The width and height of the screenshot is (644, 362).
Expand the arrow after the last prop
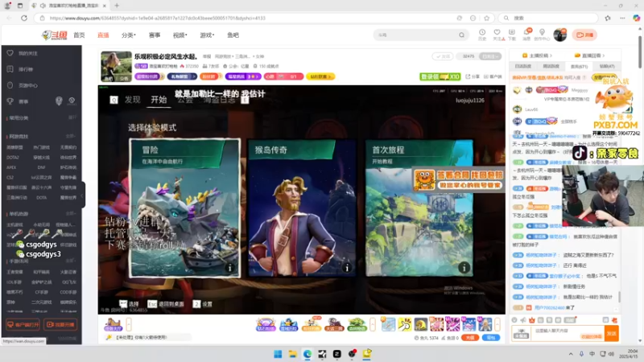click(497, 324)
